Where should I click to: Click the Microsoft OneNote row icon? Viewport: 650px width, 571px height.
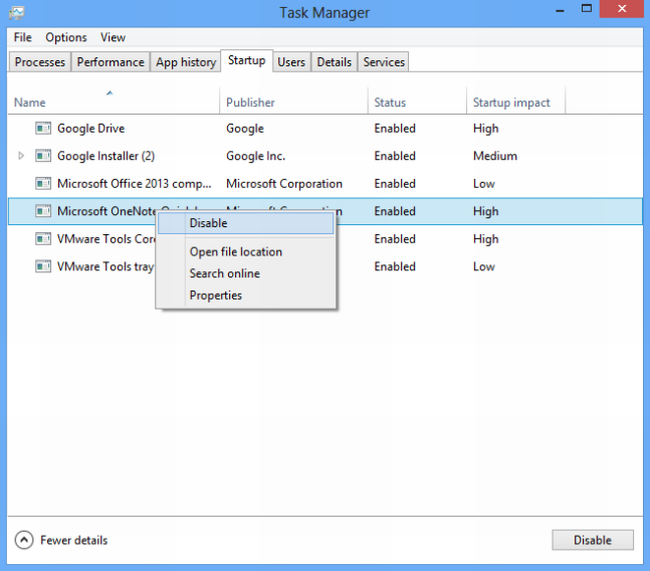(x=43, y=211)
